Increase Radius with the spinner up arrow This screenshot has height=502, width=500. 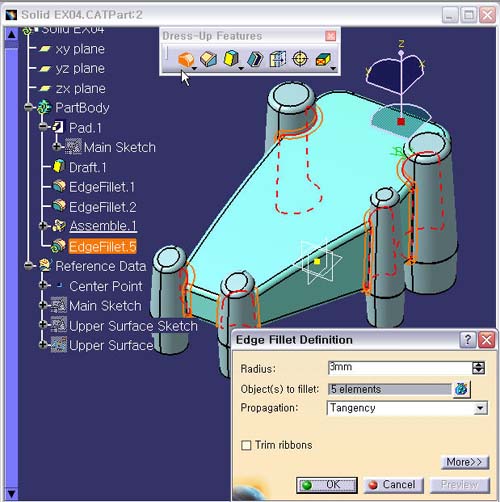pos(479,365)
